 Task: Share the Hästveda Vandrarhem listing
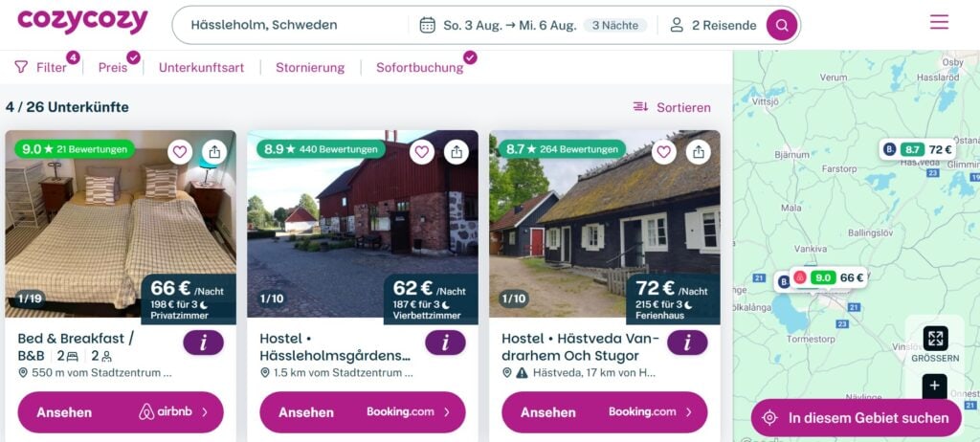click(699, 151)
